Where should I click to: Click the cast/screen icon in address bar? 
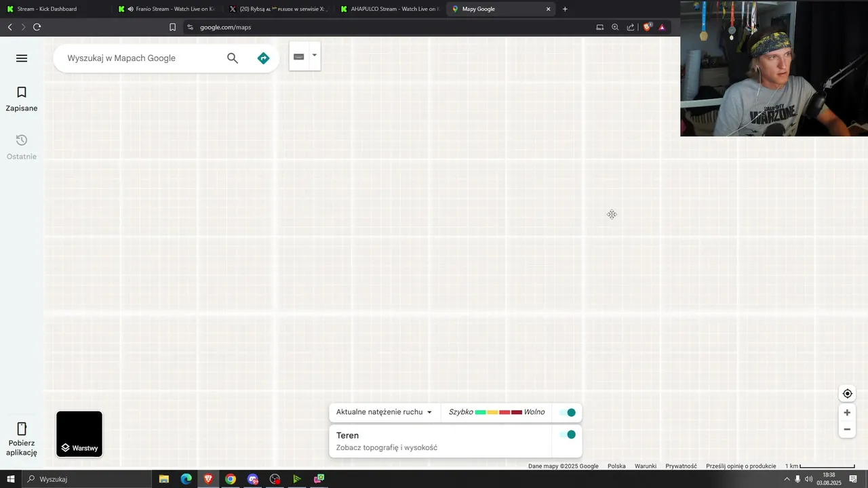coord(599,27)
